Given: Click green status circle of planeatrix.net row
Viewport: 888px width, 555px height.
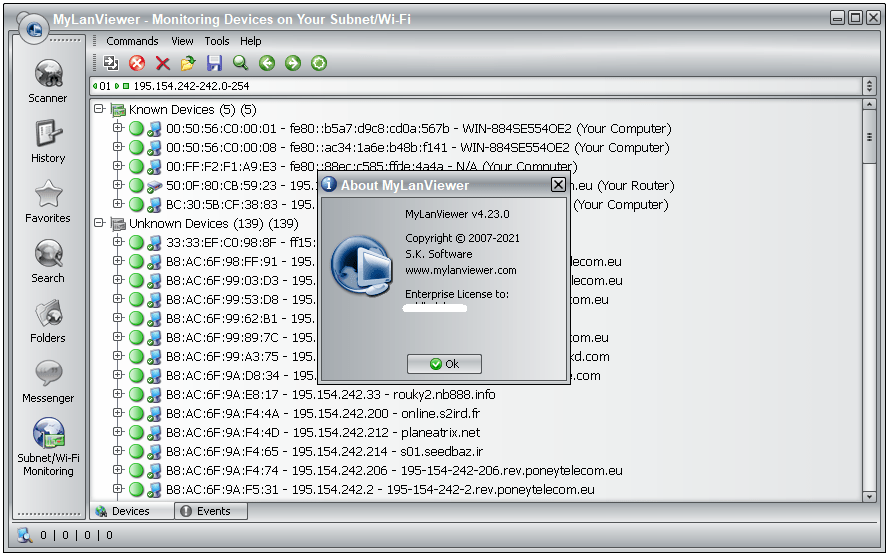Looking at the screenshot, I should 136,432.
